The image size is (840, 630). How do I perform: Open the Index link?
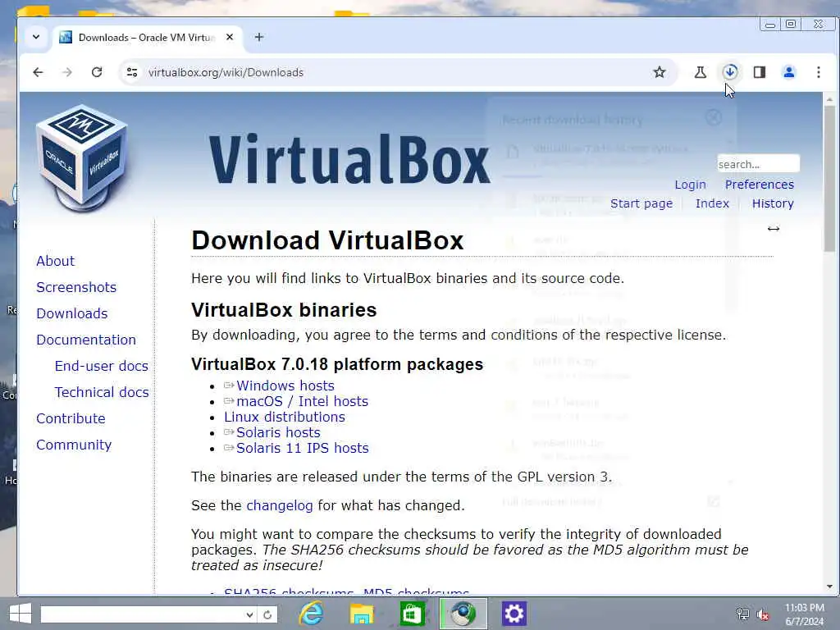[x=712, y=203]
